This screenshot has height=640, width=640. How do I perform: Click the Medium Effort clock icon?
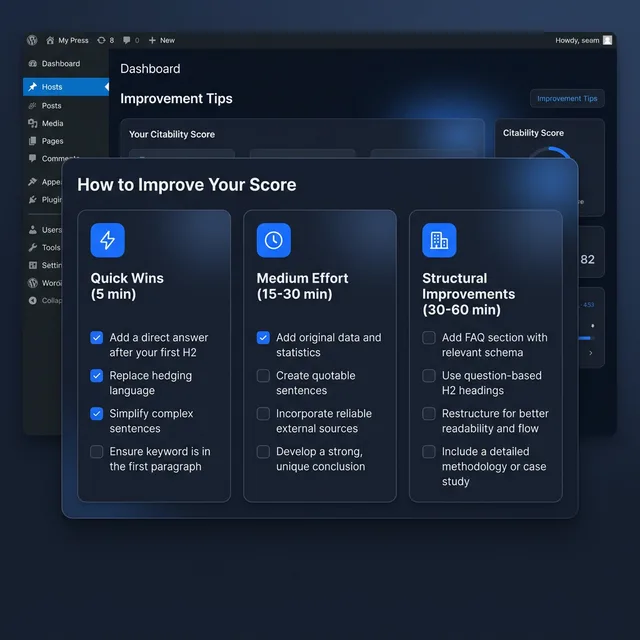click(273, 240)
